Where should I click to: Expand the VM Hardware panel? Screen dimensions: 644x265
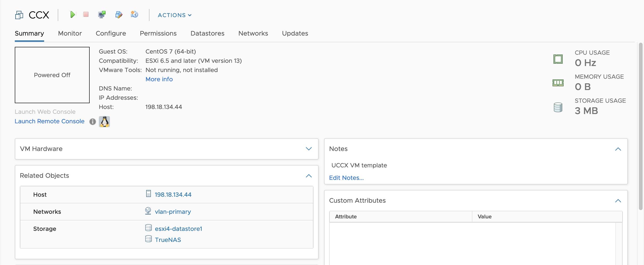click(x=309, y=149)
